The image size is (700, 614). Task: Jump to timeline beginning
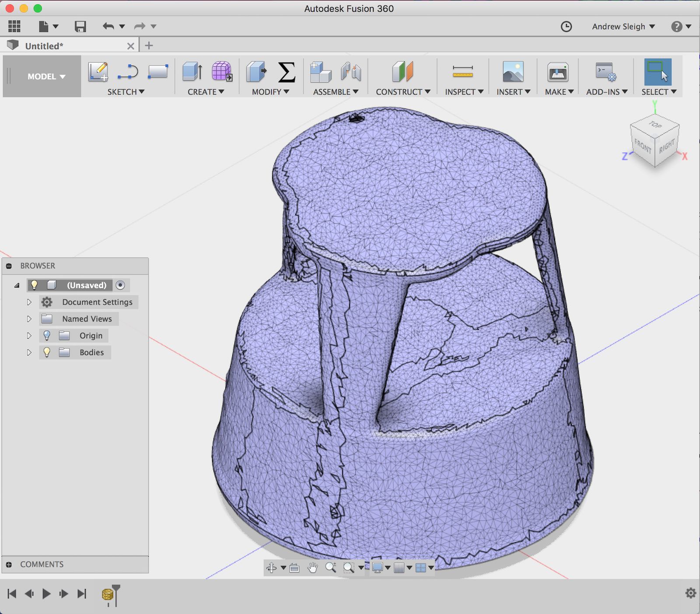point(12,594)
